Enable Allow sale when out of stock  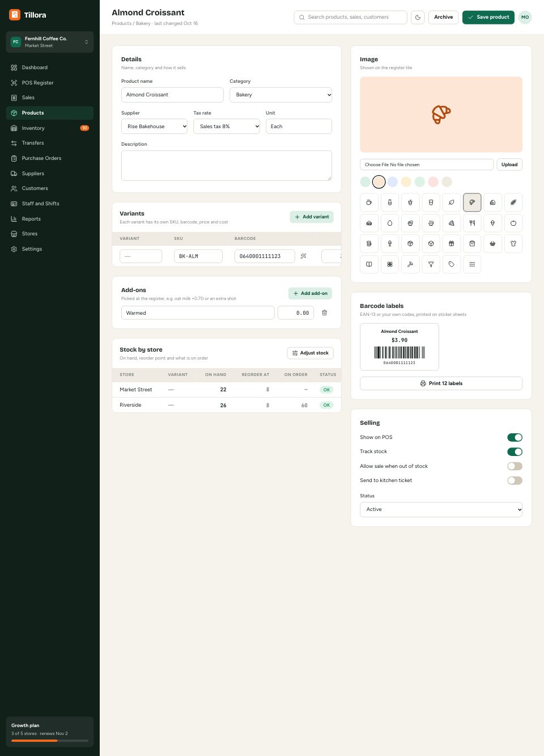pyautogui.click(x=515, y=466)
